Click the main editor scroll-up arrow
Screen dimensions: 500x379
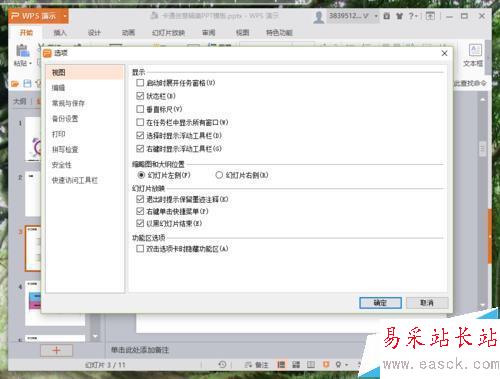tap(482, 99)
